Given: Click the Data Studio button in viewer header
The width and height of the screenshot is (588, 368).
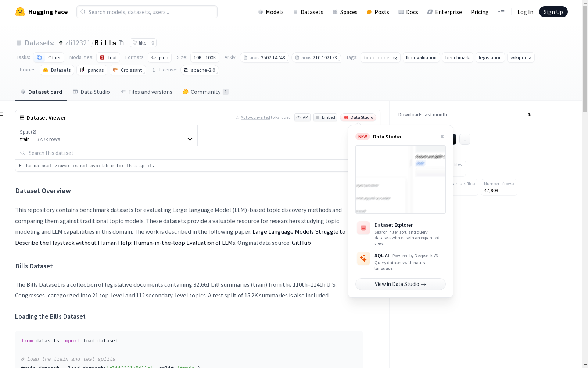Looking at the screenshot, I should coord(358,117).
